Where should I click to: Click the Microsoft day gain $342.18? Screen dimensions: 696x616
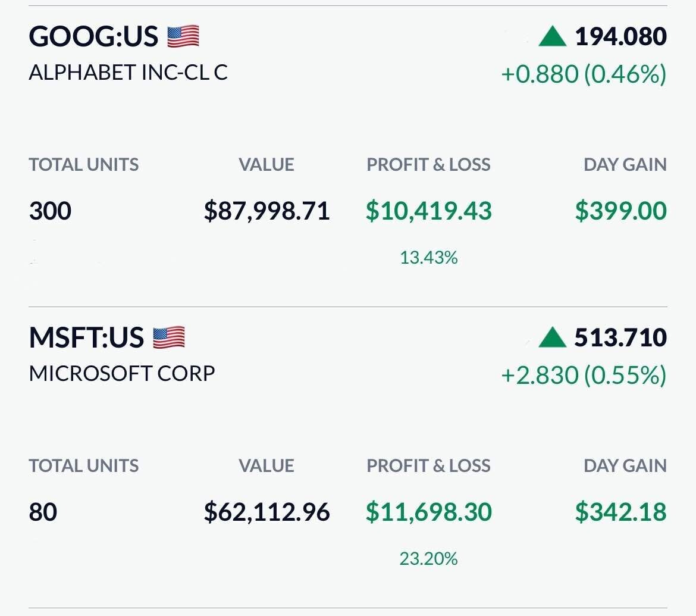[x=620, y=512]
